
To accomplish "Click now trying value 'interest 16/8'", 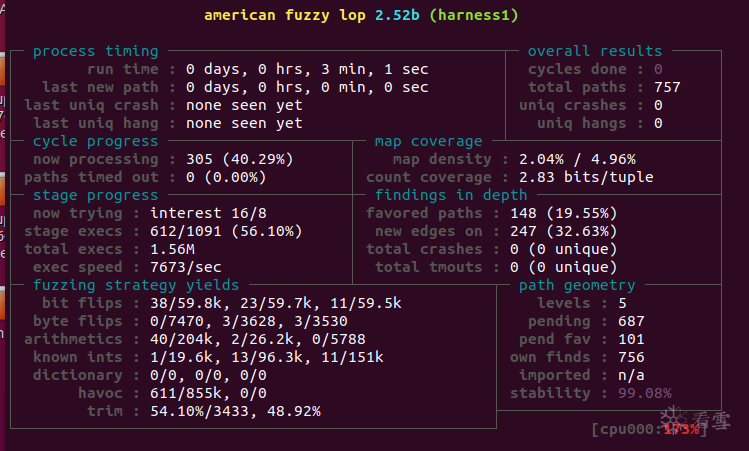I will pos(208,213).
